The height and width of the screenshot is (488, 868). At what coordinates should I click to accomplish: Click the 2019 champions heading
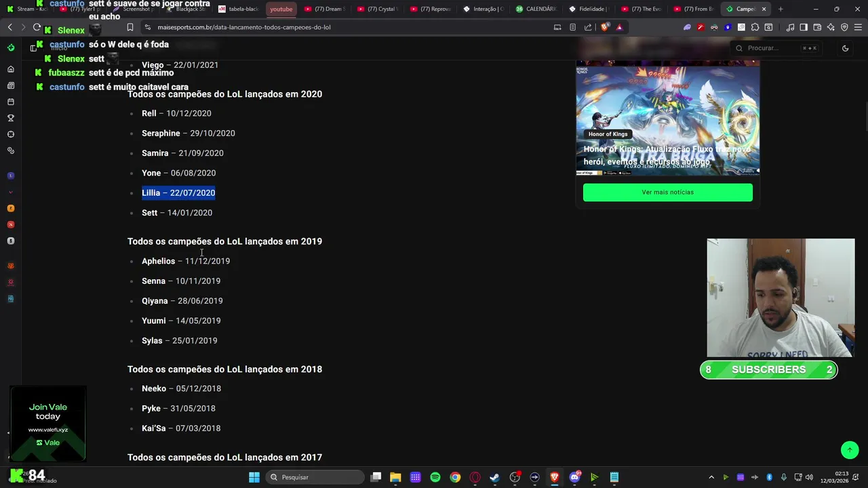pos(224,241)
